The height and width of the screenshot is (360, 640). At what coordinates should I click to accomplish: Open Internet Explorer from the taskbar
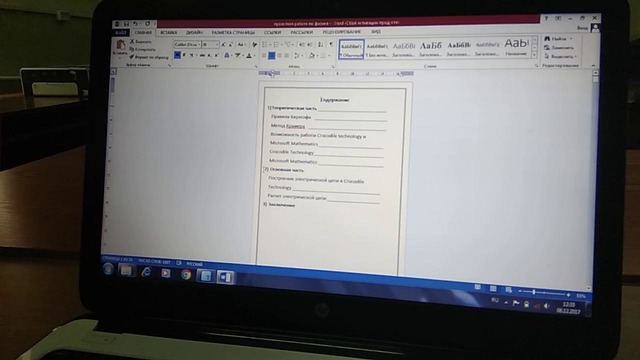146,272
